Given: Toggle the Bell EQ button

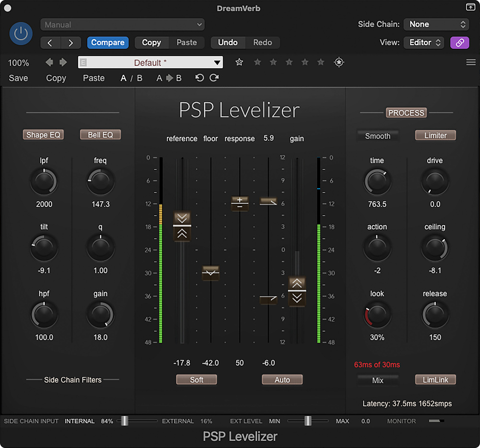Looking at the screenshot, I should (x=100, y=135).
